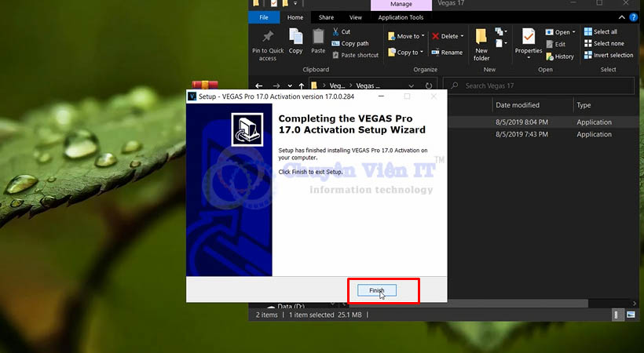Sort by the Date modified column header
This screenshot has height=353, width=644.
pyautogui.click(x=517, y=105)
